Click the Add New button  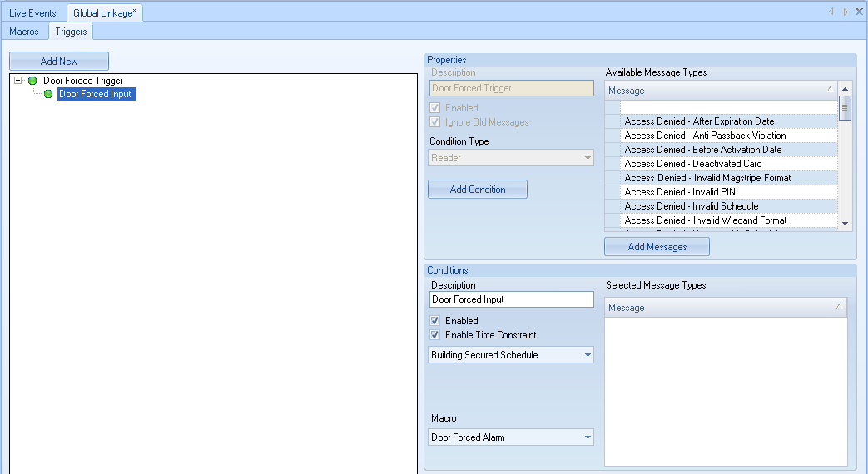(59, 62)
